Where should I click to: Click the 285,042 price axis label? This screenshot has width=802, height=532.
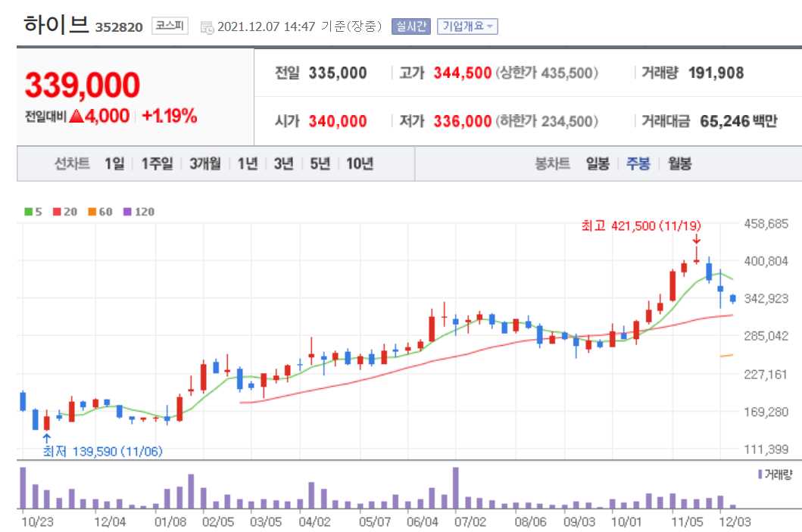click(x=766, y=336)
